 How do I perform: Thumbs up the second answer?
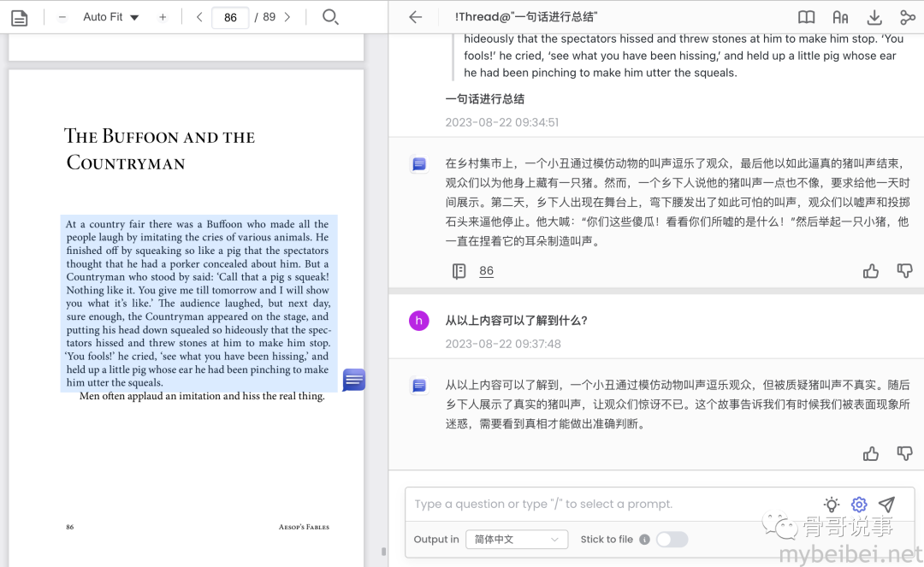click(x=871, y=453)
